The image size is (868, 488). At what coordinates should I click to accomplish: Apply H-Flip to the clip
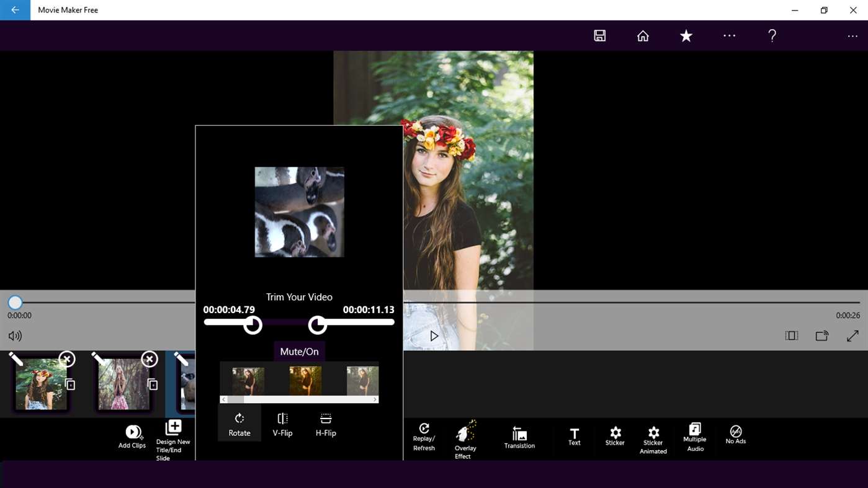click(326, 425)
